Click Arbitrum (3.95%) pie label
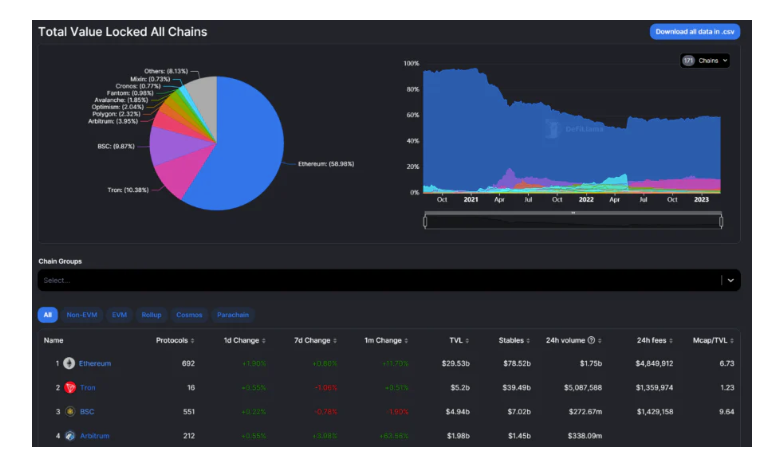 [x=113, y=121]
